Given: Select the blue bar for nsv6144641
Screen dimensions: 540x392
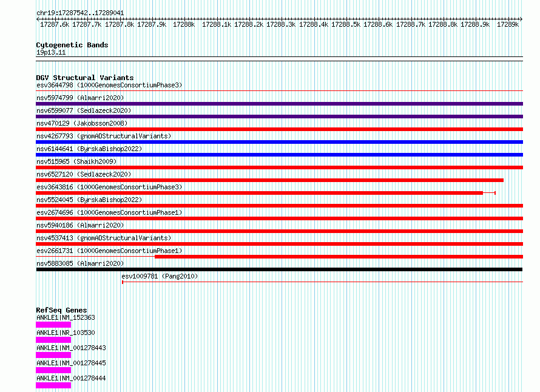Looking at the screenshot, I should coord(279,155).
